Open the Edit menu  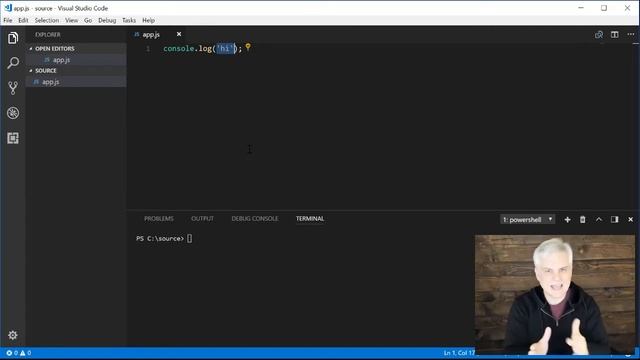[23, 20]
